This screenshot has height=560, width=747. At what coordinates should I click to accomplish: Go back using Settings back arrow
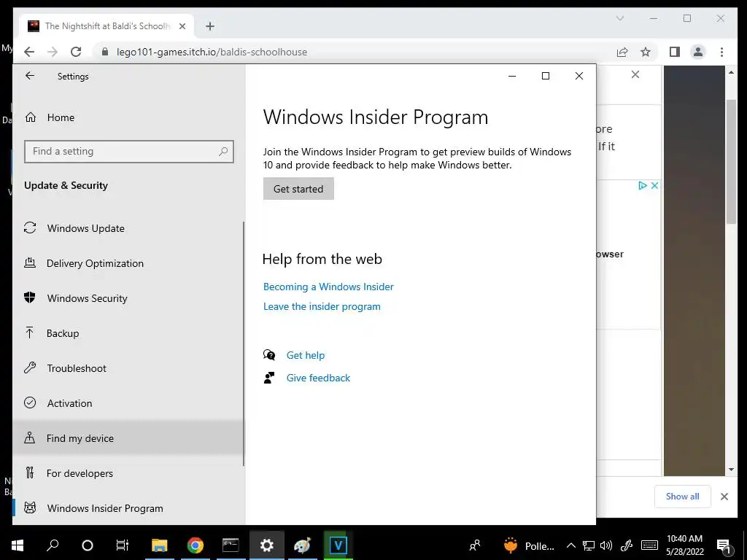click(30, 76)
